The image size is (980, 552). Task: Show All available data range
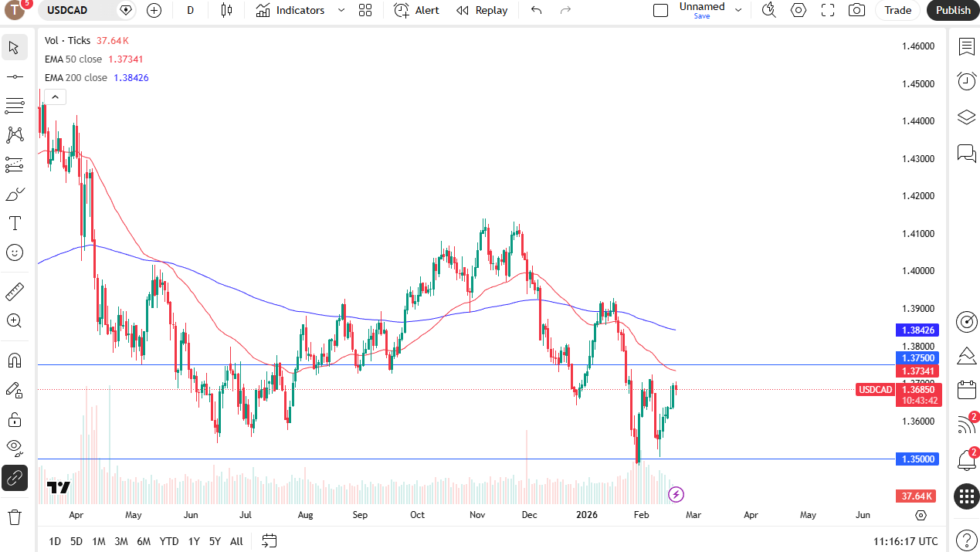(236, 541)
